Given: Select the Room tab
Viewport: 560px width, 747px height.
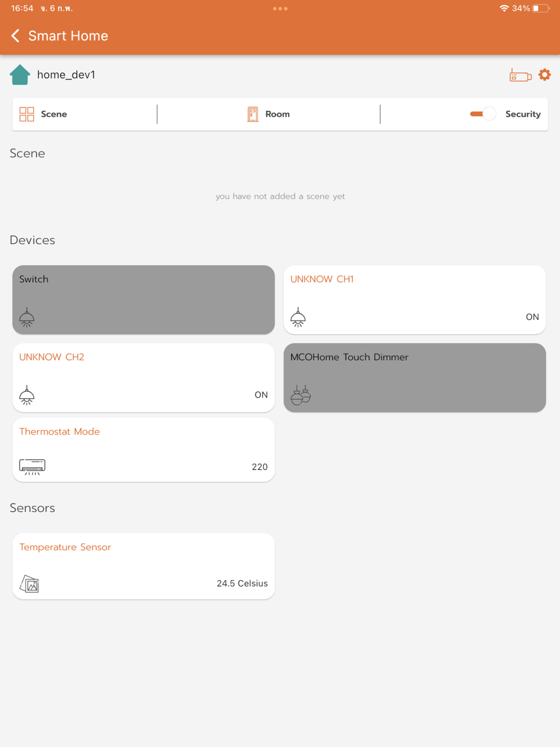Looking at the screenshot, I should [269, 114].
